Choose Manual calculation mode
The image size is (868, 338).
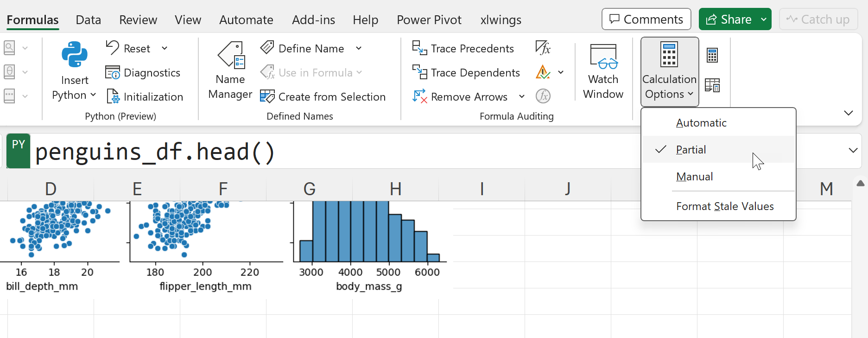click(x=694, y=177)
